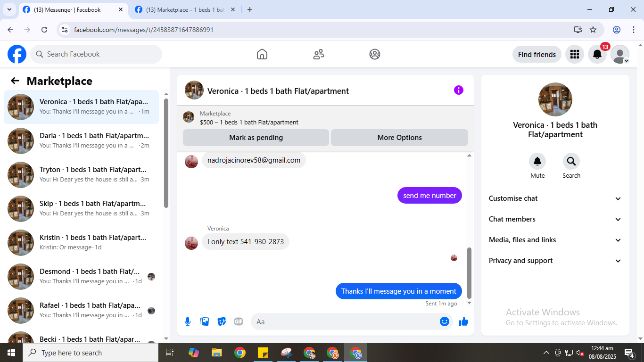Open Rafael's conversation in the list
644x362 pixels.
point(81,310)
